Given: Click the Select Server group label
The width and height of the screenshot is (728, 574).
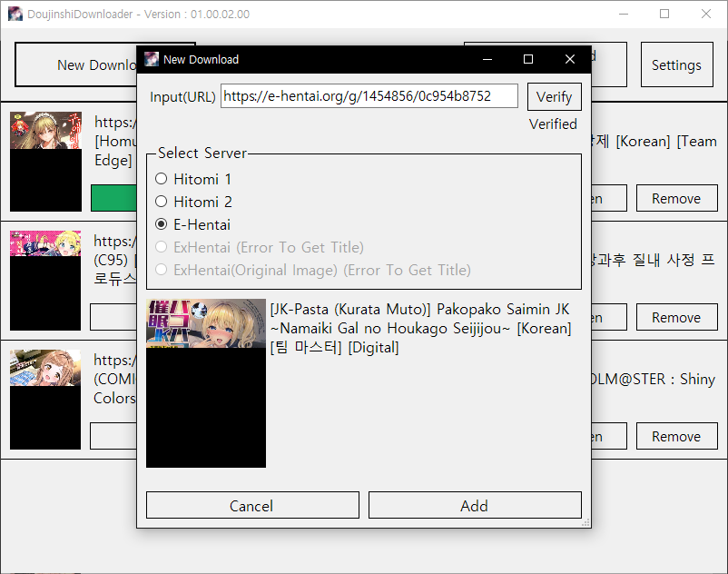Looking at the screenshot, I should (x=202, y=153).
